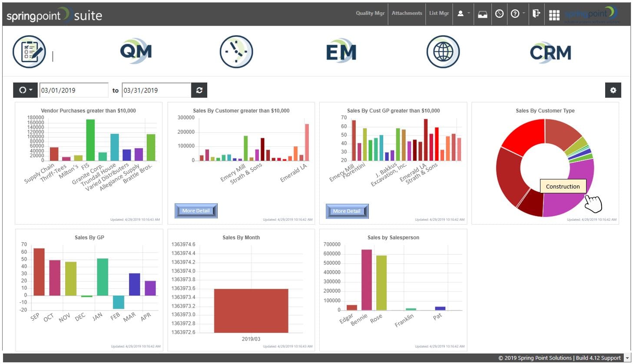
Task: Expand the help question mark dropdown
Action: pyautogui.click(x=517, y=13)
